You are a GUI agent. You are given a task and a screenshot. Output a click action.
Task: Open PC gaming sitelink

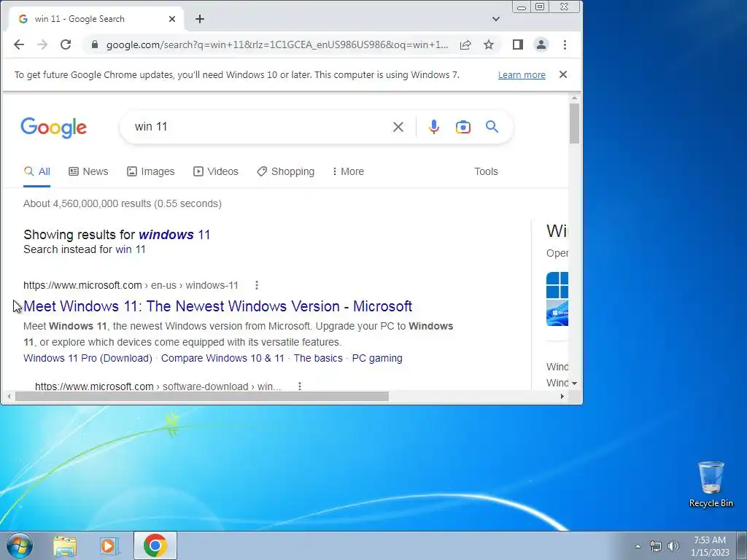[x=377, y=358]
